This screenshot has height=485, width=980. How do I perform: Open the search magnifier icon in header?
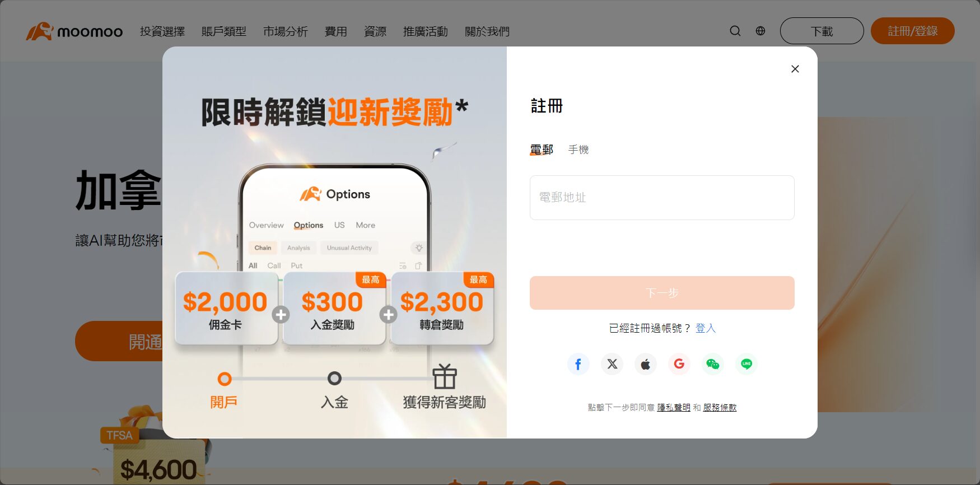tap(735, 31)
